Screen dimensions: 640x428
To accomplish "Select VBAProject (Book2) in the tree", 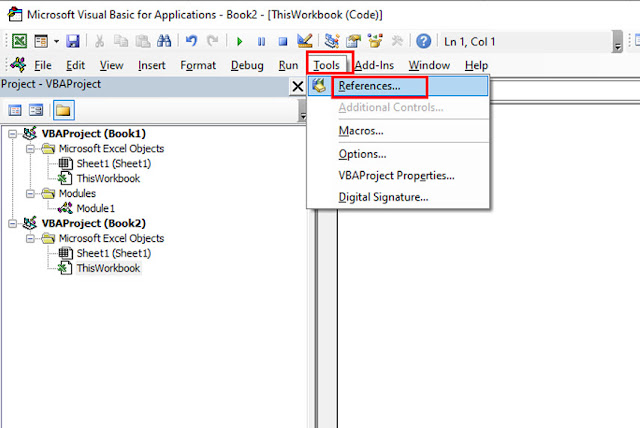I will click(x=93, y=224).
